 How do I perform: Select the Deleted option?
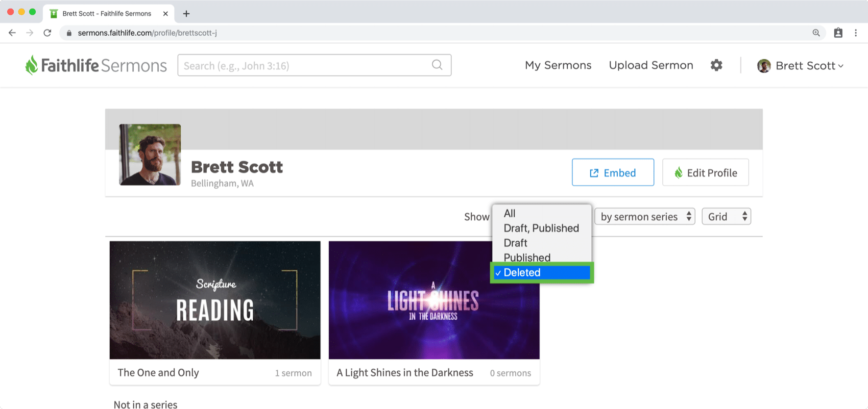542,272
